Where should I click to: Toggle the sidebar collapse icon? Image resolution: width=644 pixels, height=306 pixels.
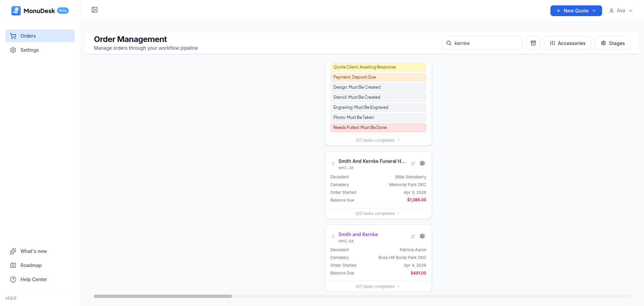coord(95,10)
